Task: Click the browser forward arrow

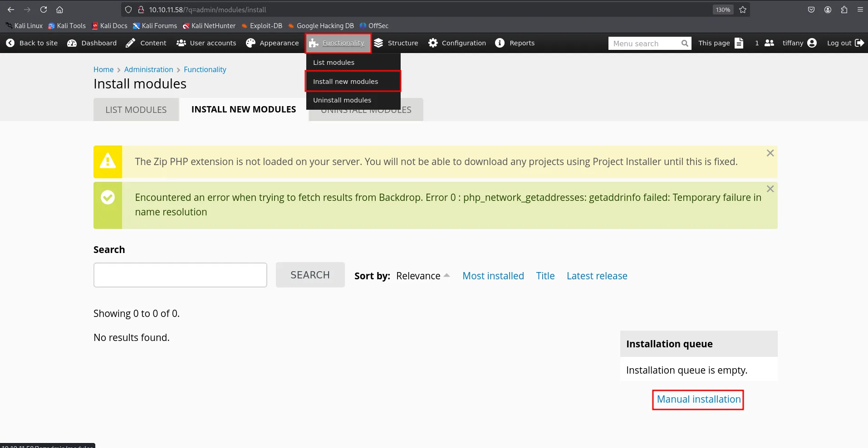Action: click(x=27, y=10)
